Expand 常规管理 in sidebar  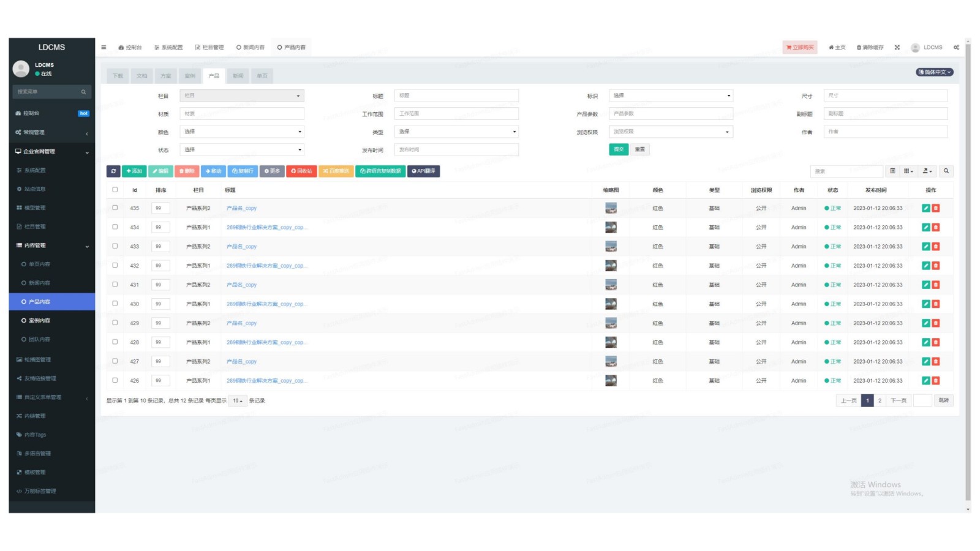click(x=52, y=133)
